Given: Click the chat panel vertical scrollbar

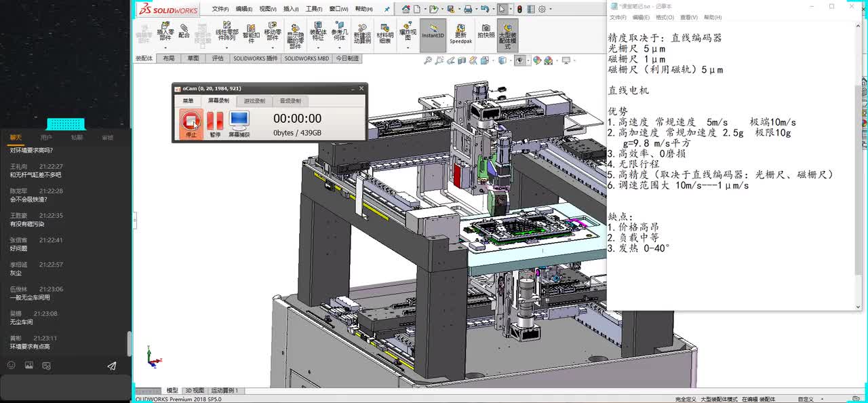Looking at the screenshot, I should 129,344.
